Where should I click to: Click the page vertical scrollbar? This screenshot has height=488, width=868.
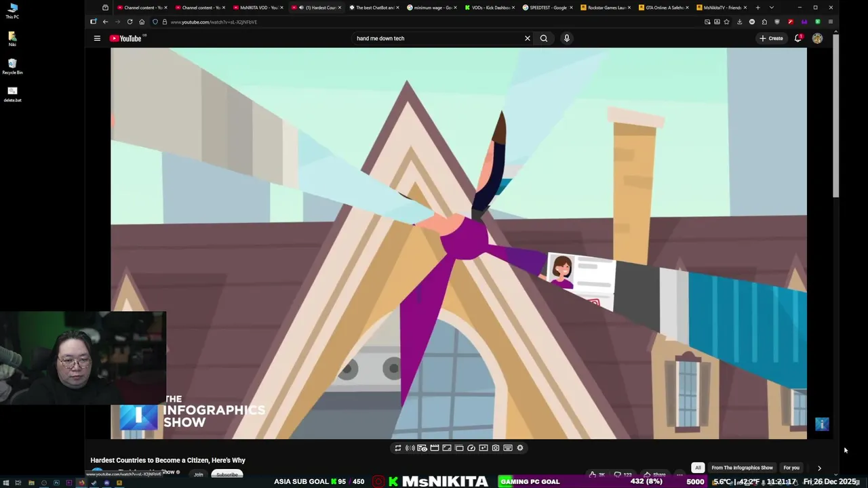(836, 115)
